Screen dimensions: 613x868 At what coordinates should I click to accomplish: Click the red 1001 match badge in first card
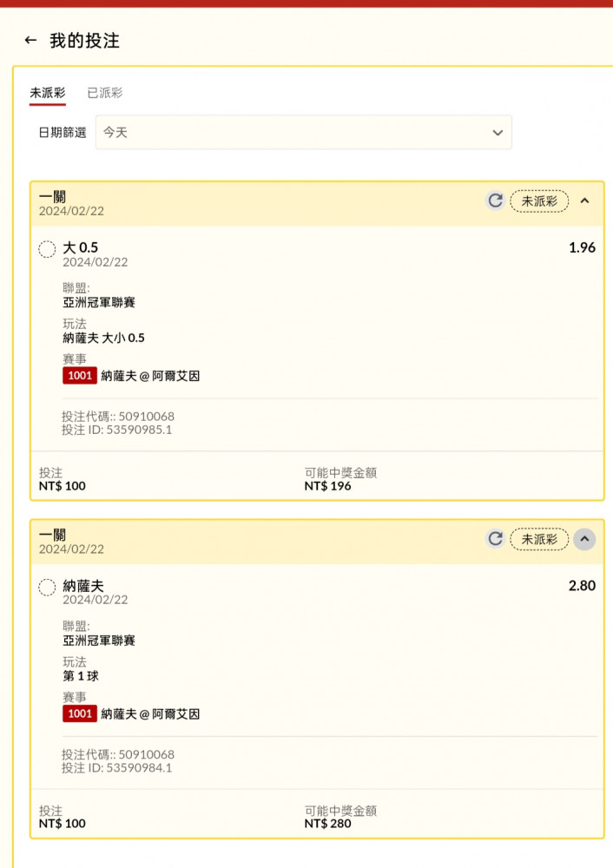[x=80, y=376]
